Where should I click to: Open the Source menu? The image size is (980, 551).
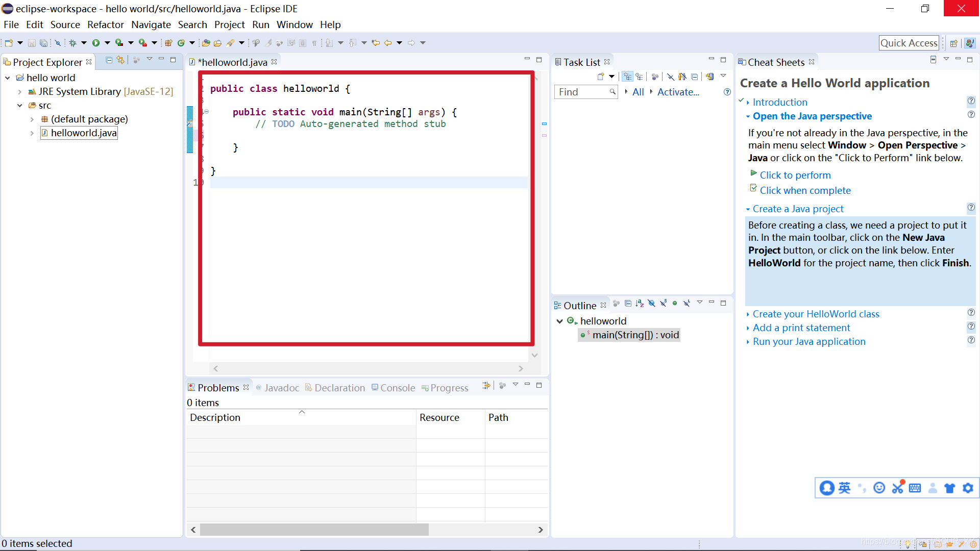pyautogui.click(x=65, y=24)
